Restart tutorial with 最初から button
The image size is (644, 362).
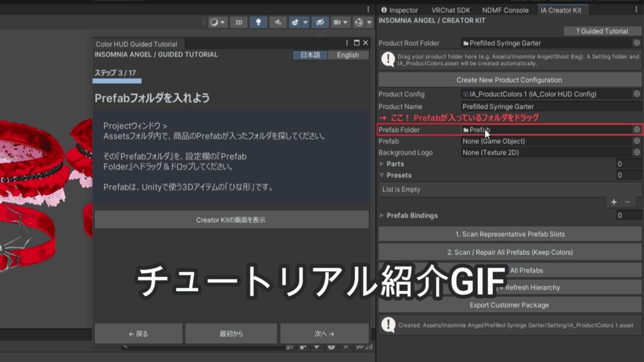tap(231, 334)
